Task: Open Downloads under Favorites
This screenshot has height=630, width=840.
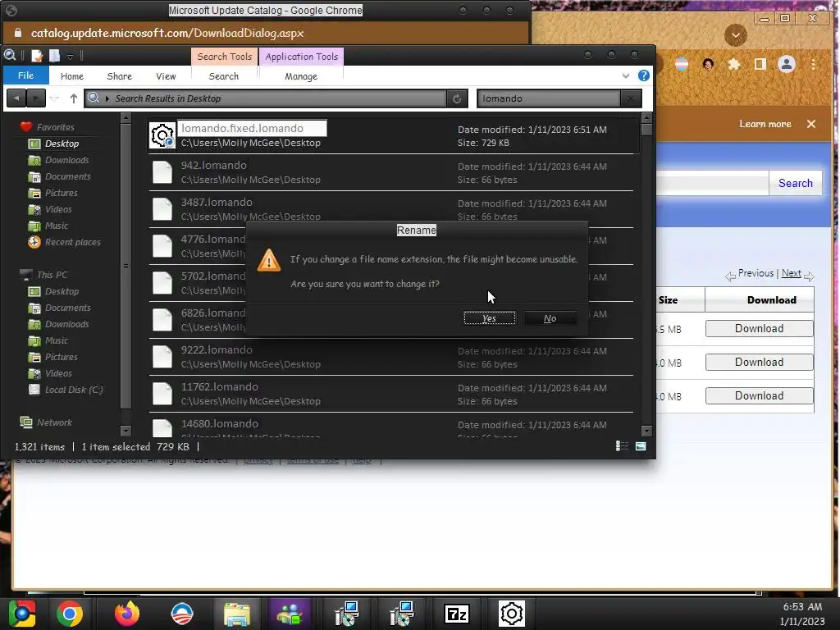Action: click(x=66, y=160)
